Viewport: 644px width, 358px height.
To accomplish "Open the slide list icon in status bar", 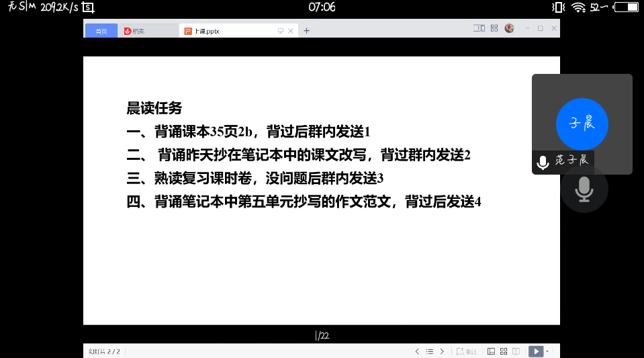I will pos(430,351).
